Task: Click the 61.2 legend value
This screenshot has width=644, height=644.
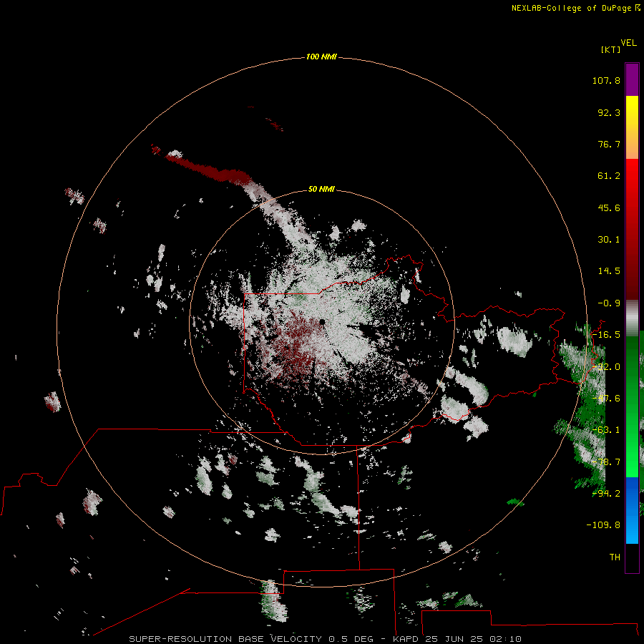Action: pyautogui.click(x=609, y=176)
